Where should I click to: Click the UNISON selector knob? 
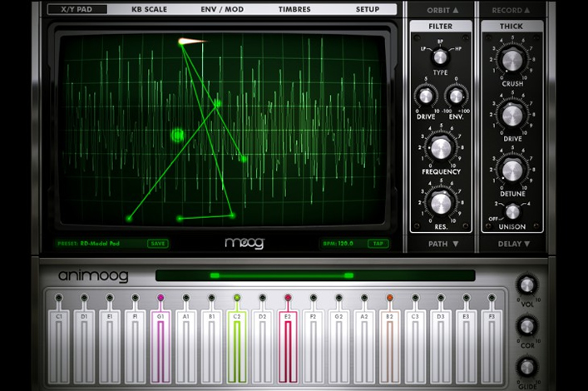click(x=512, y=212)
